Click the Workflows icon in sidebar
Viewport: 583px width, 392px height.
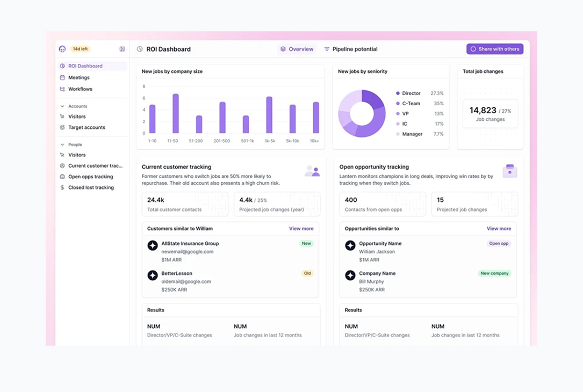coord(62,89)
